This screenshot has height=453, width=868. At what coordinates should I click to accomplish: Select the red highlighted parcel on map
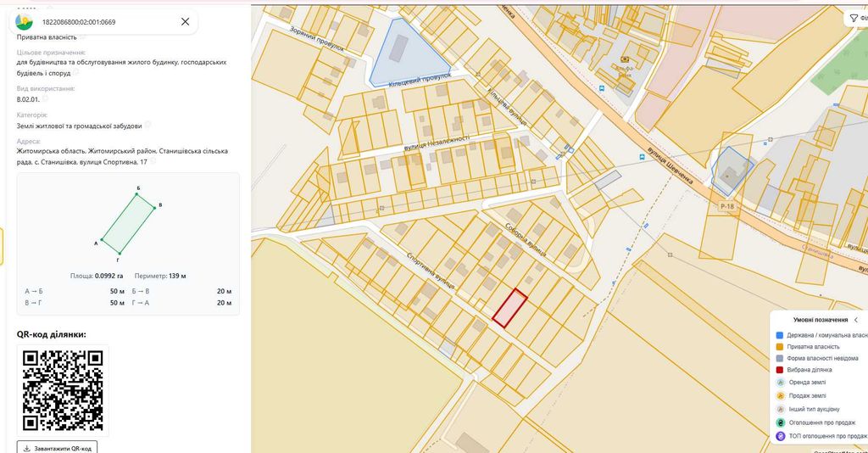click(x=509, y=308)
